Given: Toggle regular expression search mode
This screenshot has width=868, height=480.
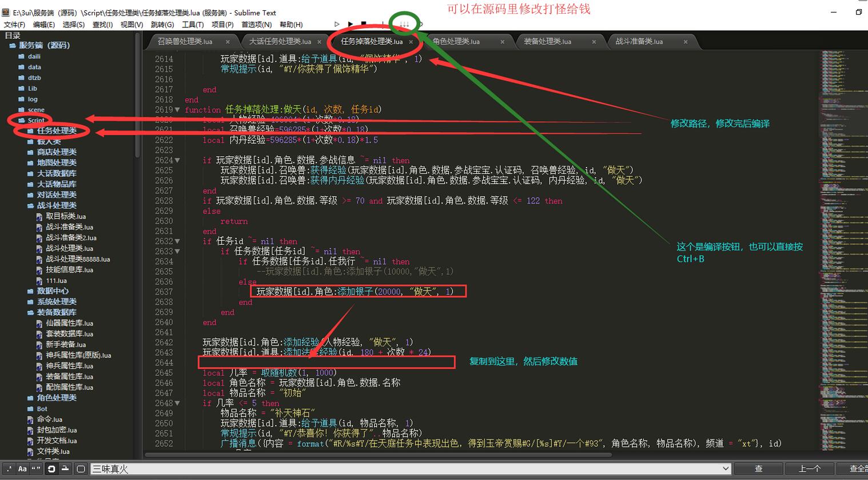Looking at the screenshot, I should (x=9, y=469).
